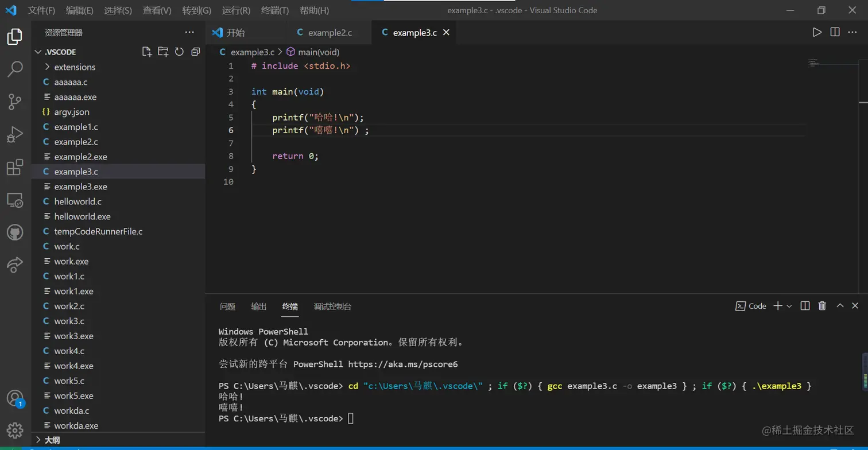The width and height of the screenshot is (868, 450).
Task: Switch to the 输出 panel tab
Action: (x=259, y=307)
